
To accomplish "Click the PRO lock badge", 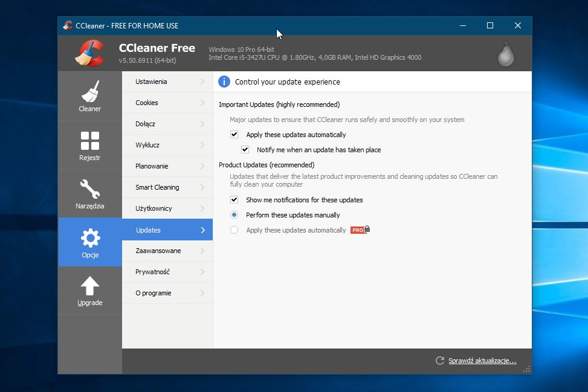I will [x=360, y=230].
